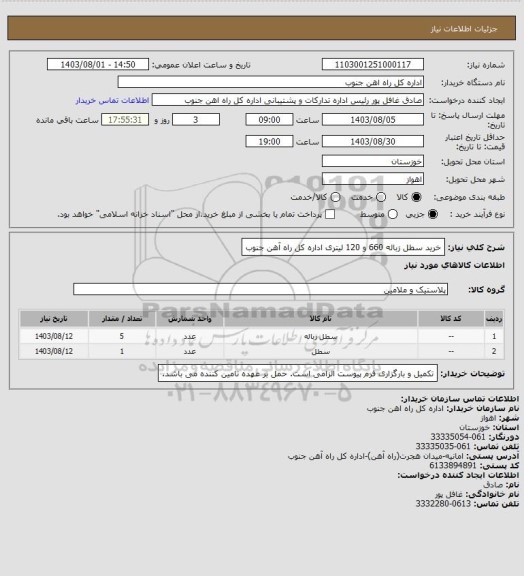The image size is (524, 576).
Task: Click the اطلاعات ایجاد کننده درخواست heading
Action: tap(458, 475)
